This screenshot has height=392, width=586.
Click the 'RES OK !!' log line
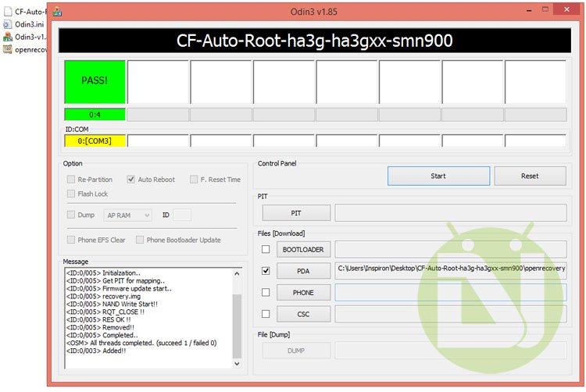(98, 319)
